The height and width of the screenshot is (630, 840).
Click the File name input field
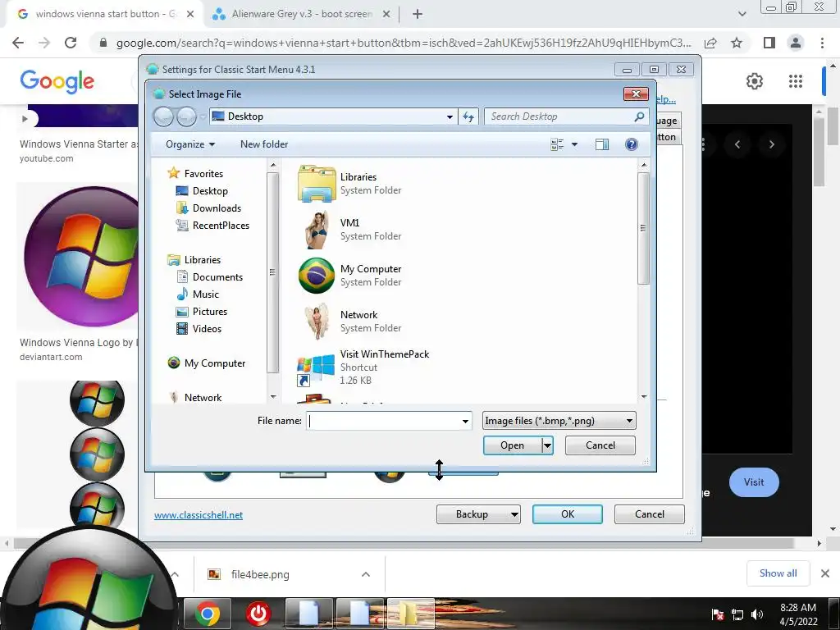click(x=384, y=421)
